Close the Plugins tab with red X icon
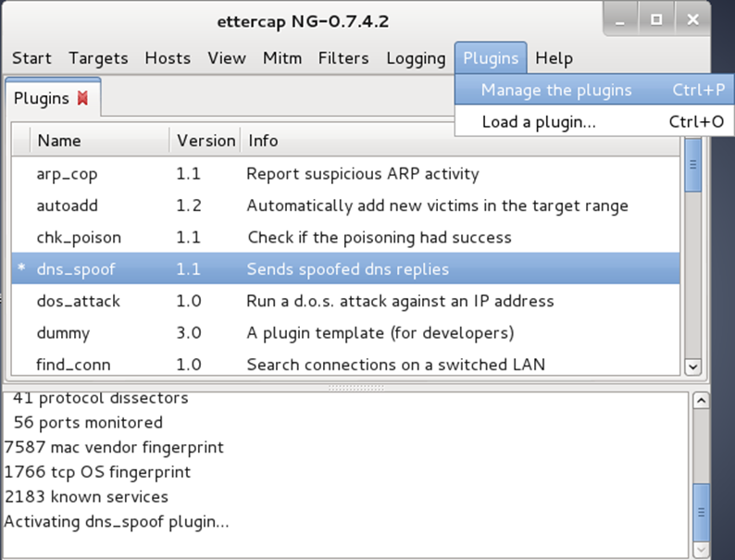Image resolution: width=735 pixels, height=560 pixels. coord(82,98)
